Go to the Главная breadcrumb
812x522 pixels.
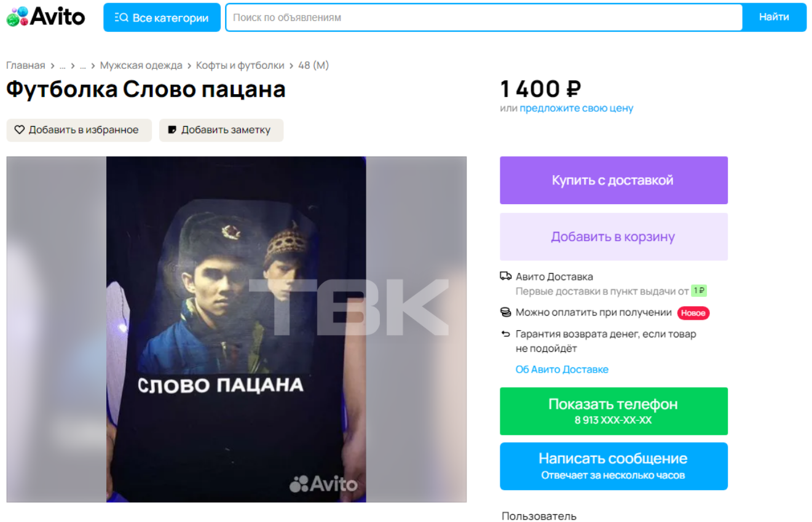[26, 65]
